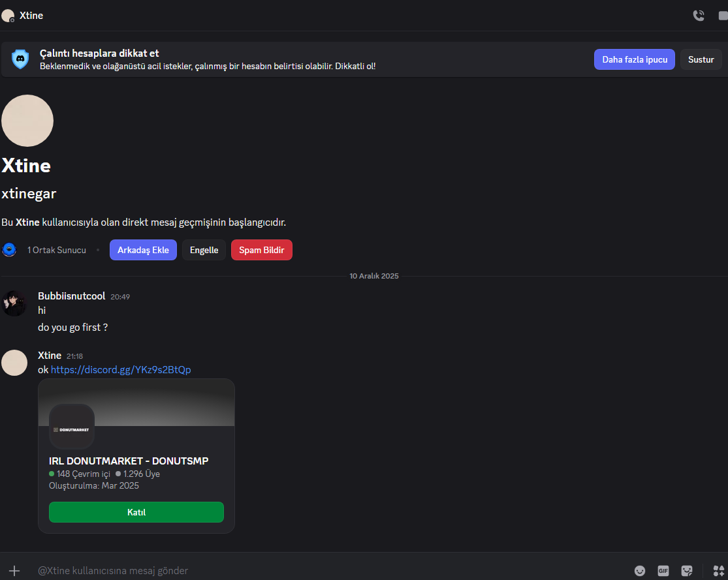Click Xtine avatar in header
Image resolution: width=728 pixels, height=580 pixels.
(8, 16)
